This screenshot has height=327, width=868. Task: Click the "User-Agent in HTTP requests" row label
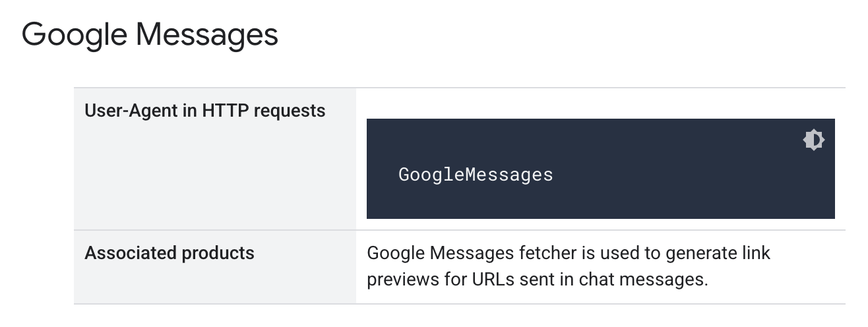(205, 111)
